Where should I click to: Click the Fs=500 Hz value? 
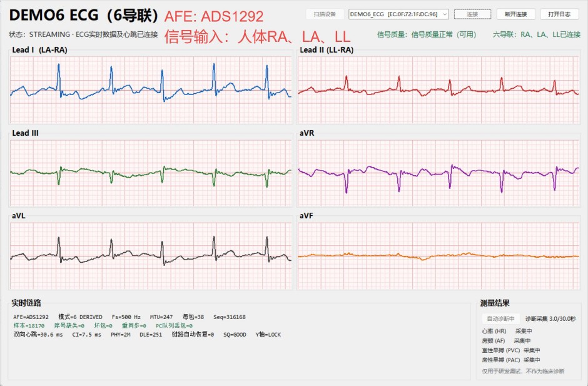point(126,317)
